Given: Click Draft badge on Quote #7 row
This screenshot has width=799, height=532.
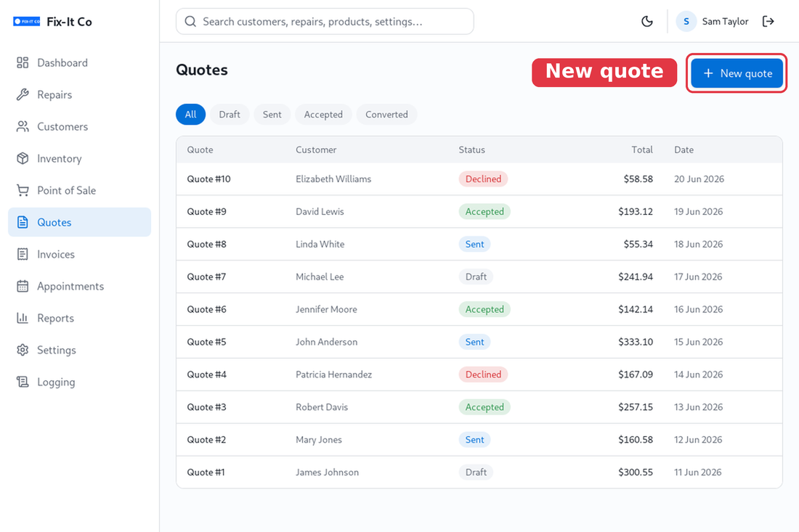Looking at the screenshot, I should coord(476,277).
